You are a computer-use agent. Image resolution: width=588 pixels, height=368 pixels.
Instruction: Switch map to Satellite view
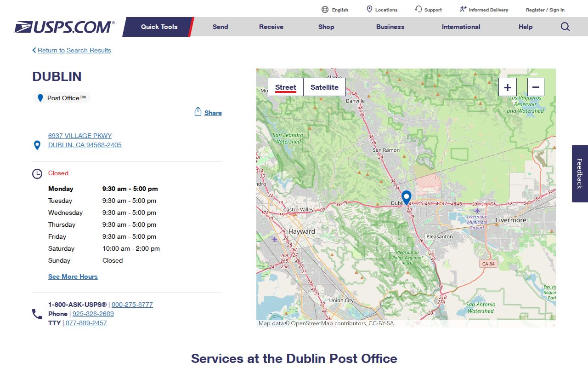pos(324,87)
